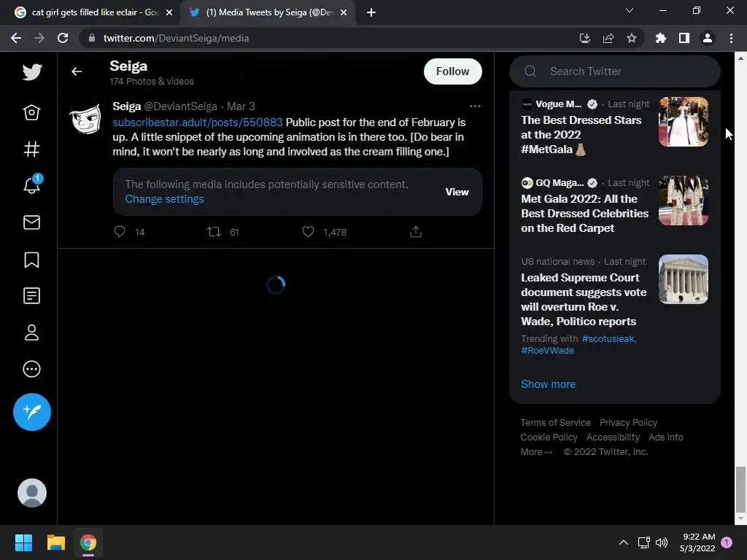The height and width of the screenshot is (560, 747).
Task: Follow the Seiga account
Action: (452, 71)
